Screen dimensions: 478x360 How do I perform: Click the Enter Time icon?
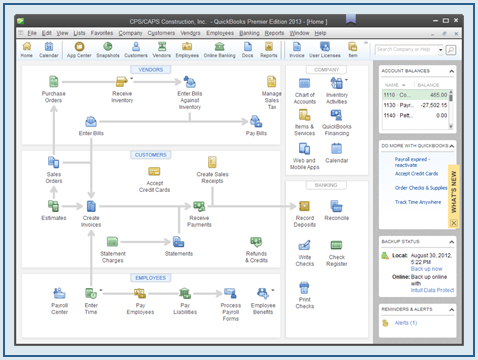(x=91, y=293)
